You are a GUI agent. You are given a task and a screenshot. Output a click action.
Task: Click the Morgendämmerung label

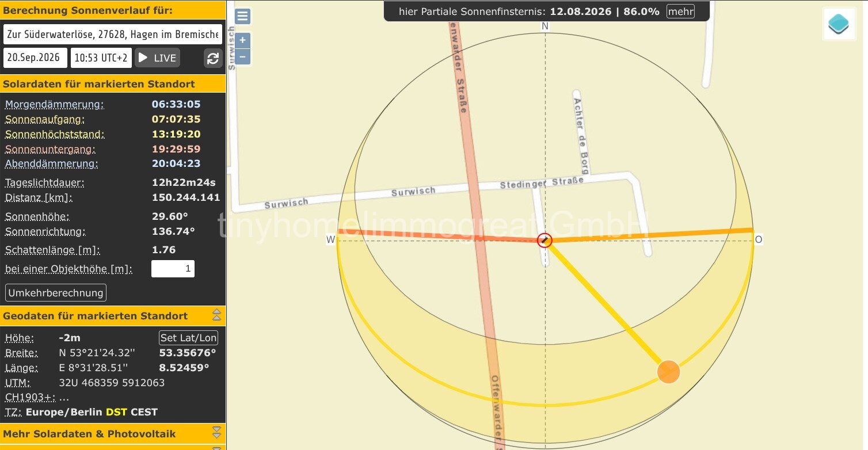coord(55,104)
